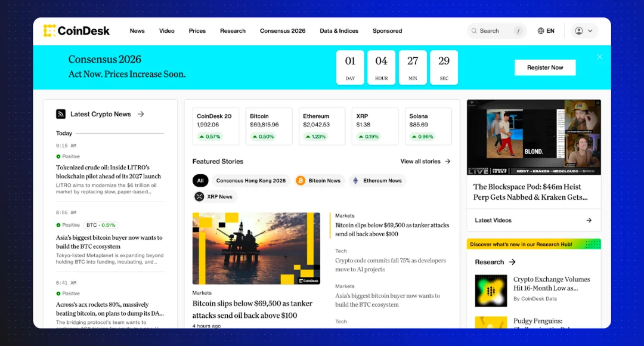
Task: Click the Positive indicator at 8:41 AM
Action: [x=68, y=294]
